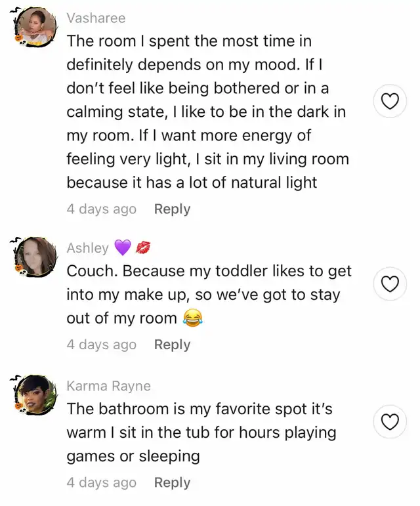
Task: Tap Karma Rayne's comment about the tub
Action: click(x=201, y=432)
